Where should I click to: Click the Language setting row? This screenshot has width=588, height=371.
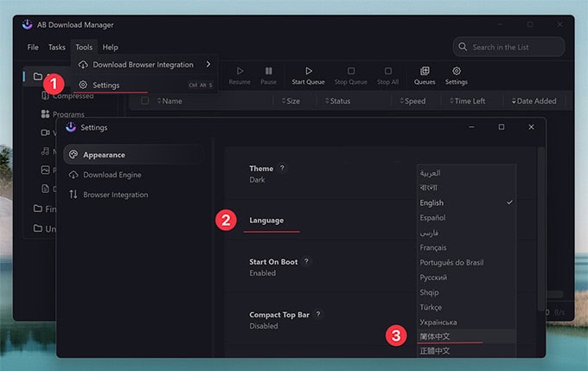tap(380, 220)
